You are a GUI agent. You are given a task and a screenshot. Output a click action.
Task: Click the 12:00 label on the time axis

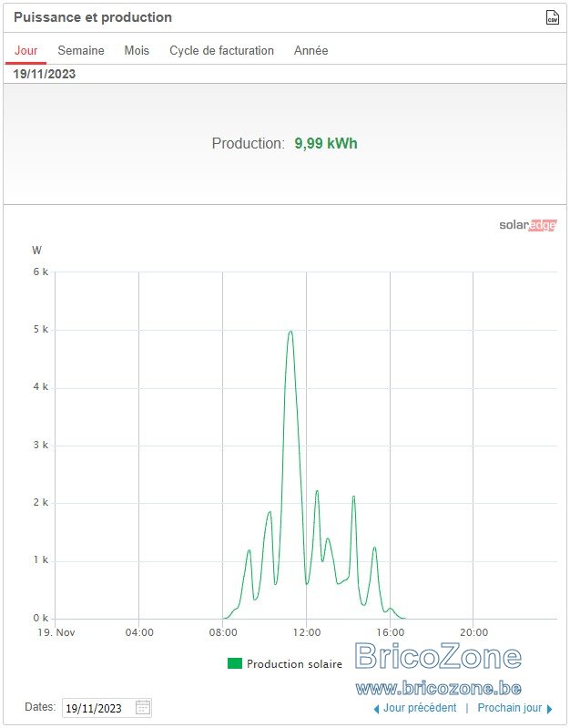point(307,632)
